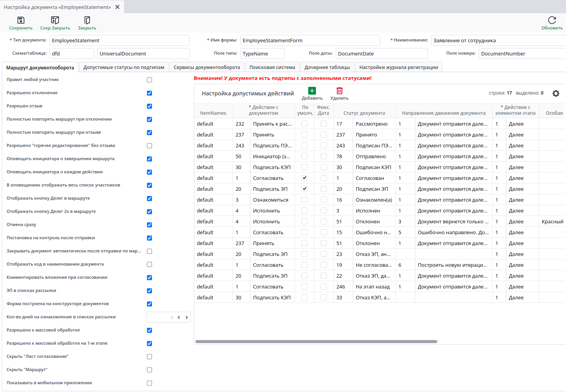The image size is (566, 392).
Task: Select the Ознакомиться action row cell
Action: coord(271,200)
